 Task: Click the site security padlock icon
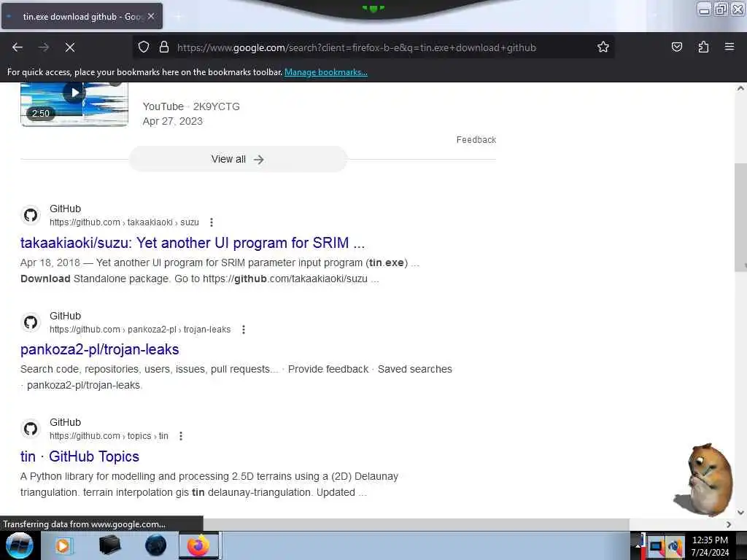164,47
